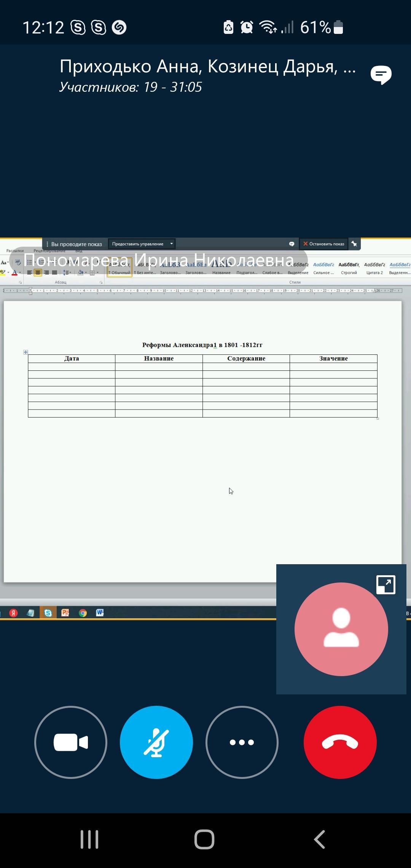Expand the self-view thumbnail
Screen dimensions: 411x868
click(386, 585)
